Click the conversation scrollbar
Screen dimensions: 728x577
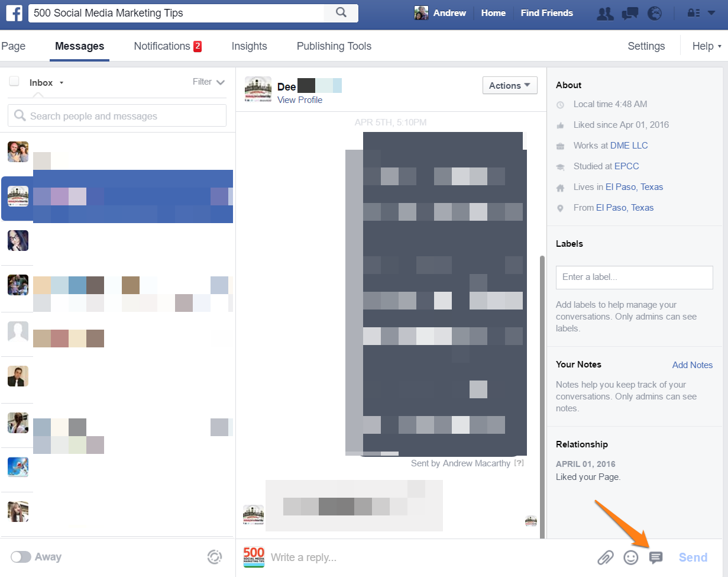click(x=542, y=397)
